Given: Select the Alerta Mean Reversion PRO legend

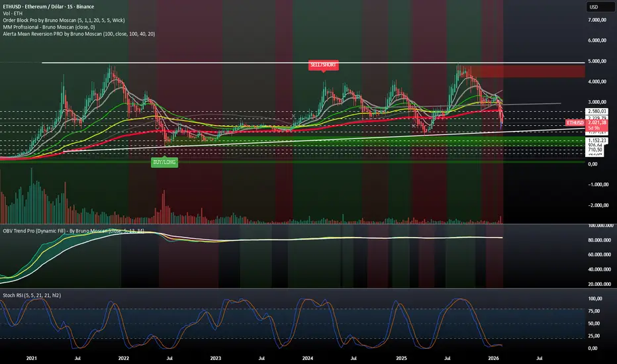Looking at the screenshot, I should click(x=79, y=34).
